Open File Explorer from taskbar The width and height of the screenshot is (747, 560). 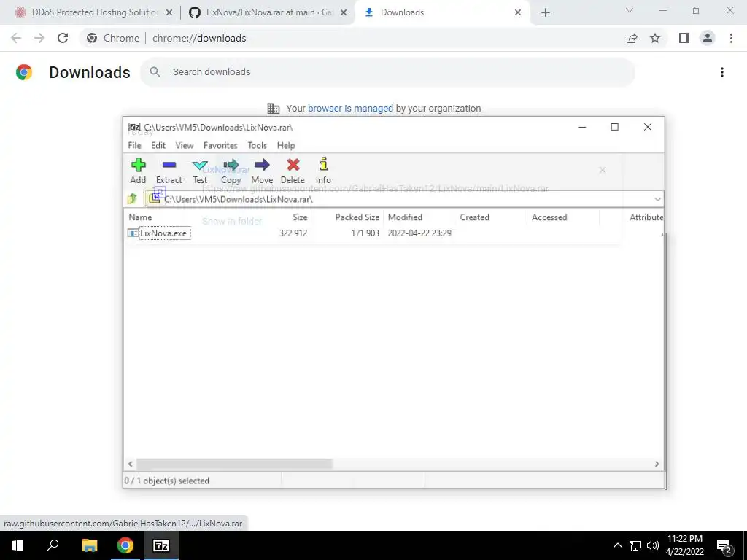(89, 545)
